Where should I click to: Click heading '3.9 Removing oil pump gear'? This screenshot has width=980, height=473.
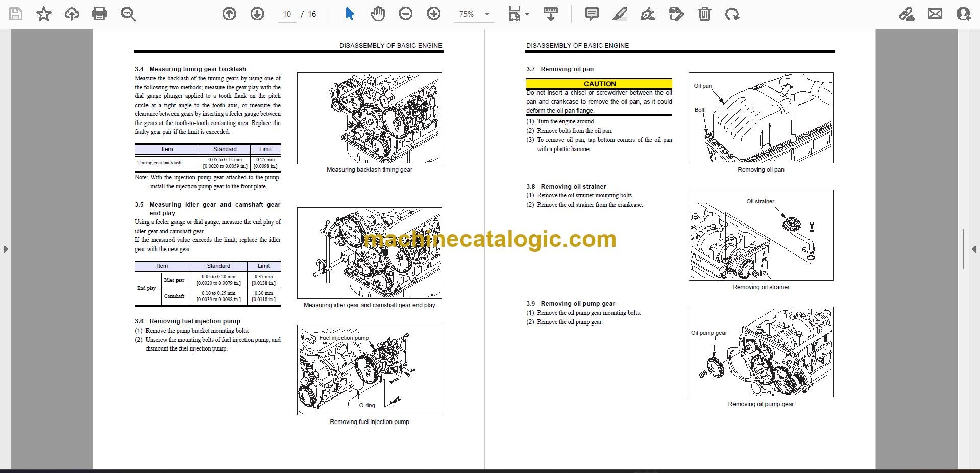[571, 304]
